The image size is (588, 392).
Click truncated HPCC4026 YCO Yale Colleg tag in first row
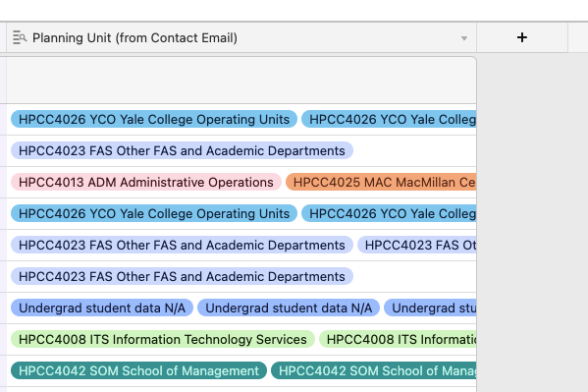[389, 120]
